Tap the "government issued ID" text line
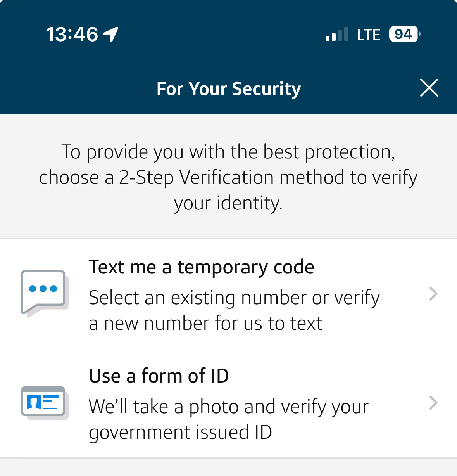This screenshot has width=457, height=476. pyautogui.click(x=180, y=433)
